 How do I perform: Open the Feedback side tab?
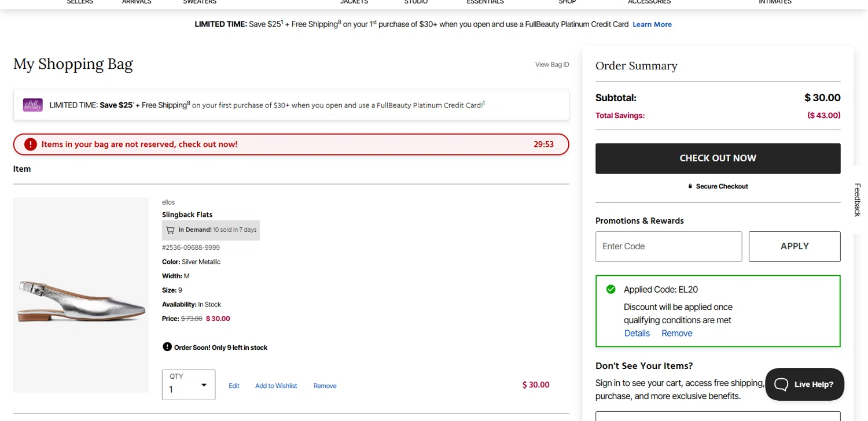[858, 200]
